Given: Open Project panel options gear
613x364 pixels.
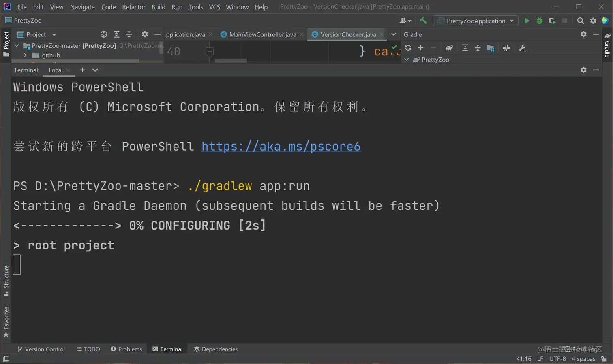Looking at the screenshot, I should click(145, 34).
